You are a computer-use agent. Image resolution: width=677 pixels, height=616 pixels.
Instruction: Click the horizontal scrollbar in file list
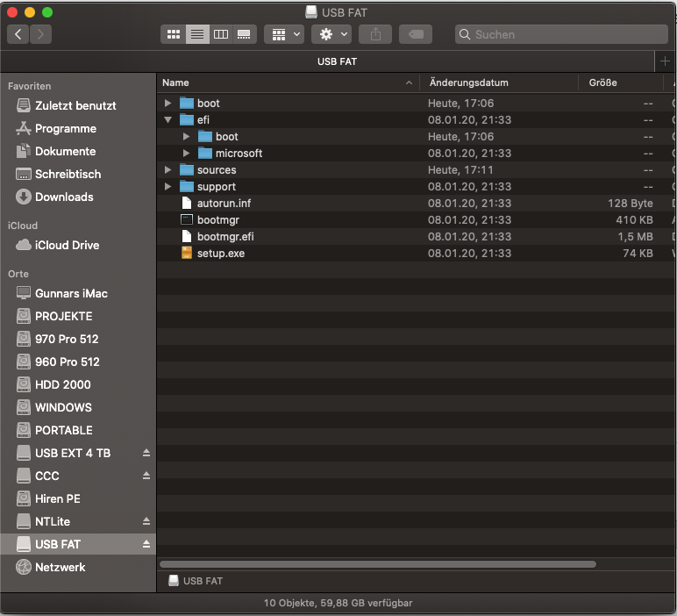click(378, 564)
